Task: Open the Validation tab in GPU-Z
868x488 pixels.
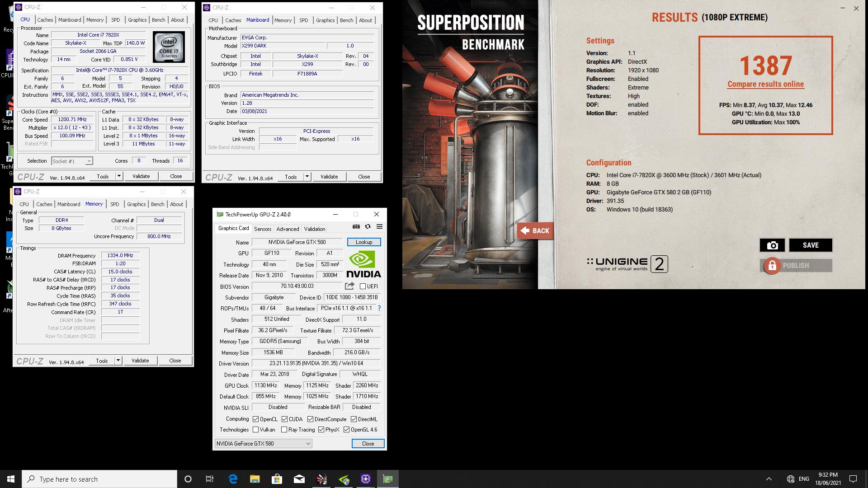Action: [x=315, y=229]
